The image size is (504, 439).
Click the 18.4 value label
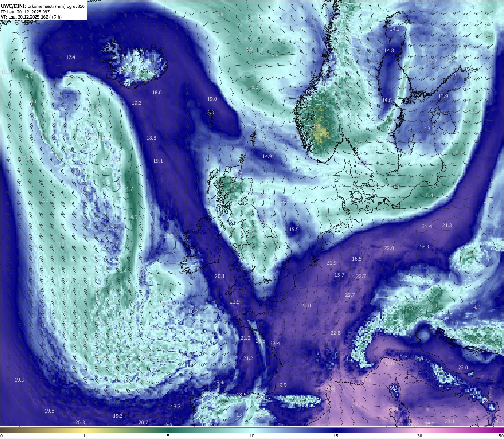click(x=219, y=383)
